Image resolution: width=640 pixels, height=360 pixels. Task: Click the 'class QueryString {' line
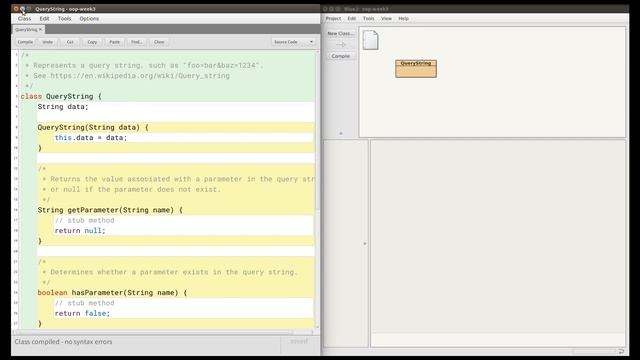[x=61, y=96]
